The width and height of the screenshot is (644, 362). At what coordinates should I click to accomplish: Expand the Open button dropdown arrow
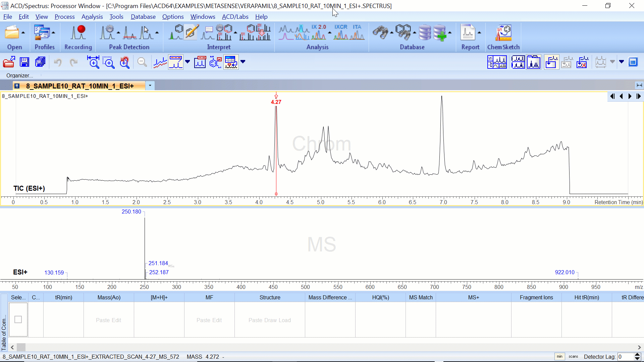pos(23,33)
